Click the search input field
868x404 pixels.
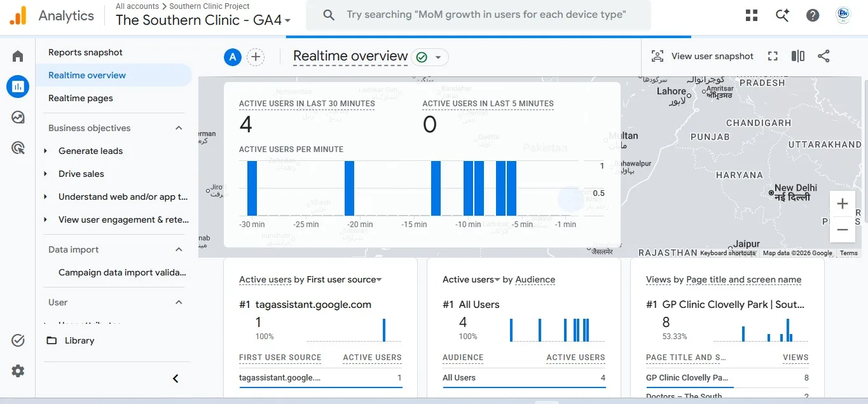point(486,15)
